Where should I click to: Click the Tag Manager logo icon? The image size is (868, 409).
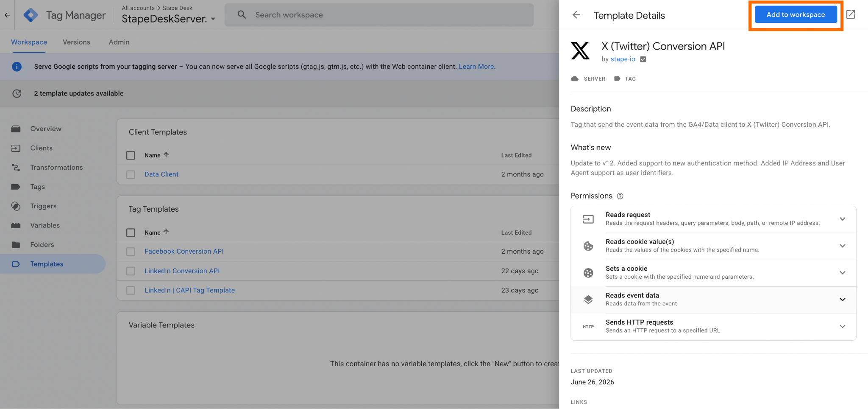coord(31,15)
